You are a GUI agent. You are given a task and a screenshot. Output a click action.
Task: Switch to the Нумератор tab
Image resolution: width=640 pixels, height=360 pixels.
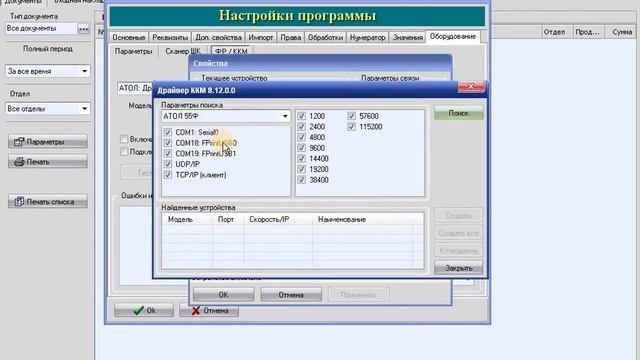click(x=367, y=38)
